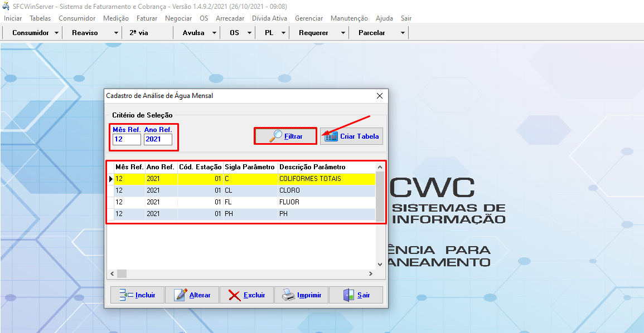Image resolution: width=644 pixels, height=333 pixels.
Task: Click the Ano Ref. input field
Action: point(158,139)
